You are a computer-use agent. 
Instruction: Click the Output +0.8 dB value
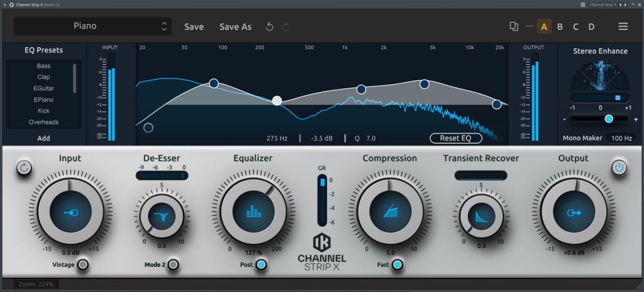[574, 253]
